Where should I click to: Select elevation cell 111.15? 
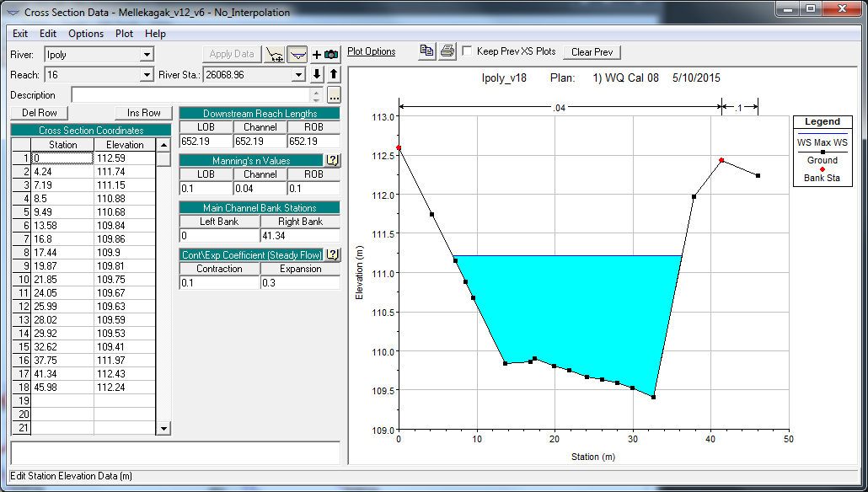tap(125, 184)
